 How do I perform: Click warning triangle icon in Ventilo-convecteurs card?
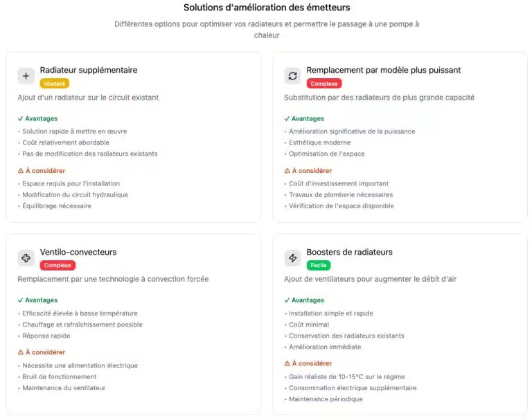click(x=21, y=352)
